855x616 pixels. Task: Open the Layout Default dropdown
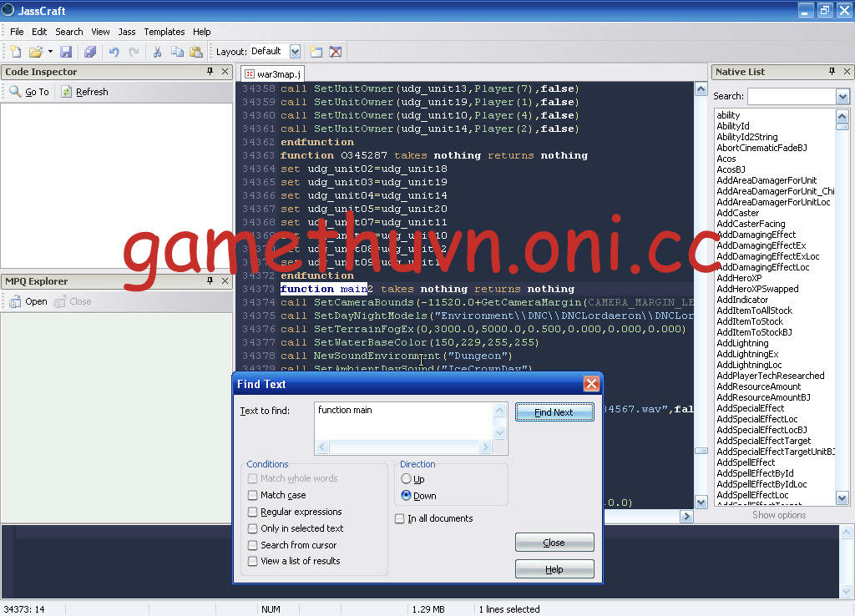pos(295,52)
